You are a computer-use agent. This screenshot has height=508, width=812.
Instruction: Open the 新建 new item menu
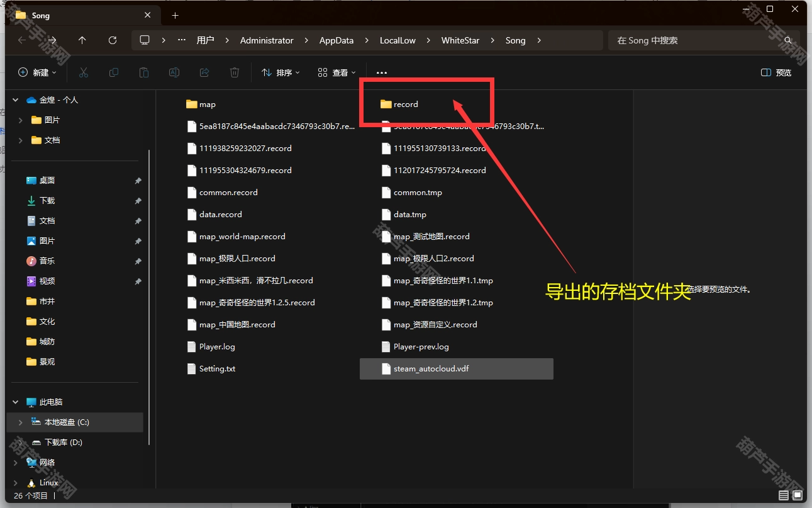pos(37,73)
